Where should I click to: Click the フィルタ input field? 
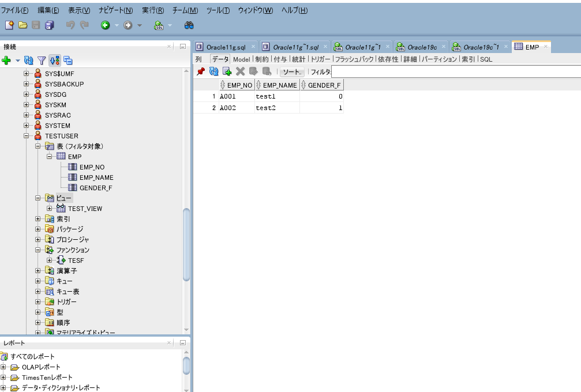click(x=456, y=72)
